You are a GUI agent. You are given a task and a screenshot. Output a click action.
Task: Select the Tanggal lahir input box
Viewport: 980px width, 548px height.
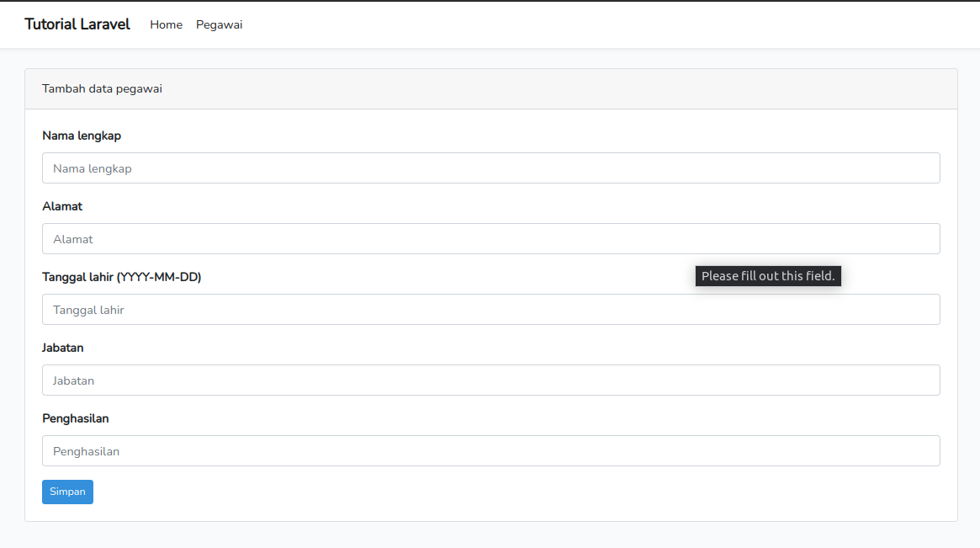coord(490,310)
